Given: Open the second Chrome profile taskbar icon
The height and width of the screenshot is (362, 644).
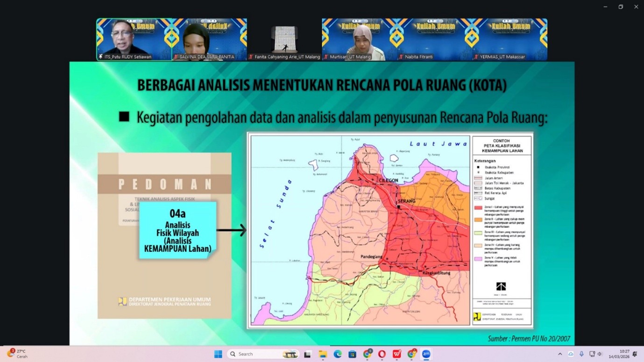Looking at the screenshot, I should tap(412, 354).
